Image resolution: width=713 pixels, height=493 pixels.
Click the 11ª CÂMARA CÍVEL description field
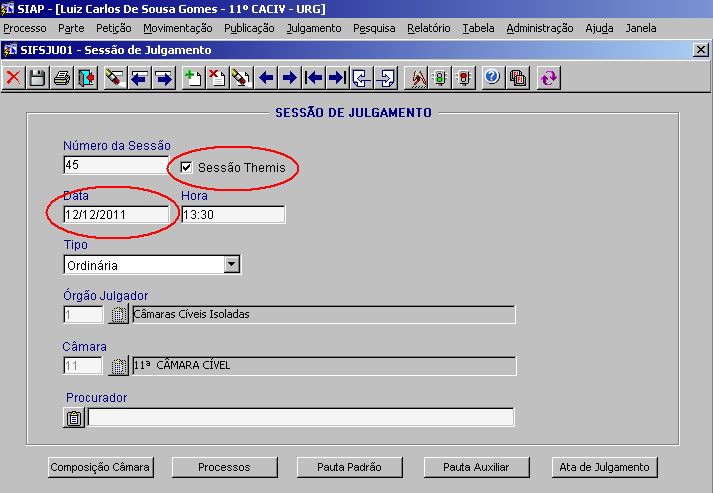pyautogui.click(x=324, y=366)
